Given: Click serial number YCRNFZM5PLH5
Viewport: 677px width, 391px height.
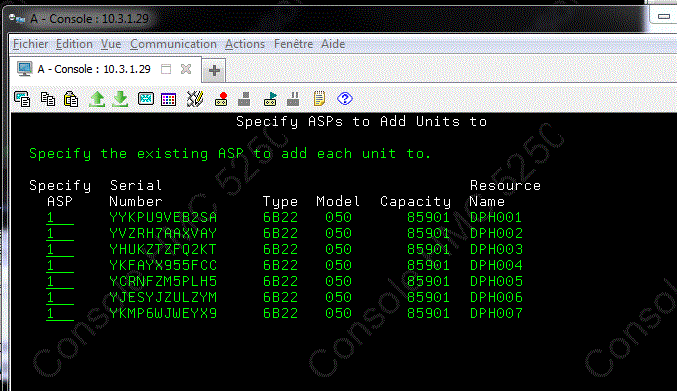Looking at the screenshot, I should 163,281.
